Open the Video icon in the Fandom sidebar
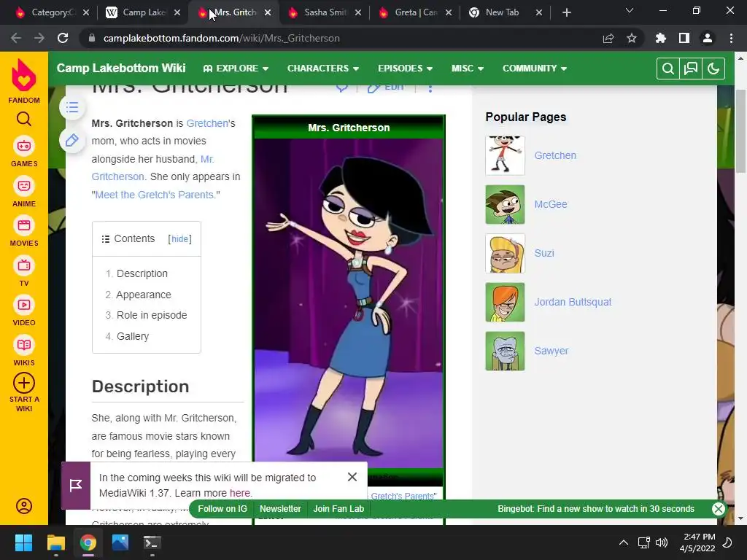747x560 pixels. tap(24, 305)
